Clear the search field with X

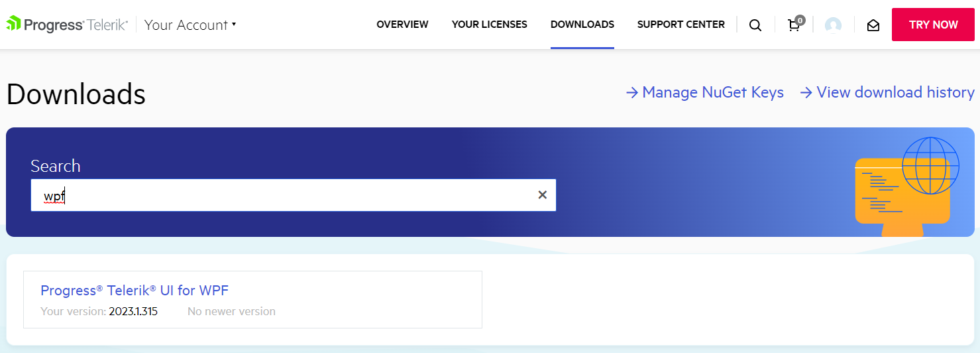pos(542,195)
